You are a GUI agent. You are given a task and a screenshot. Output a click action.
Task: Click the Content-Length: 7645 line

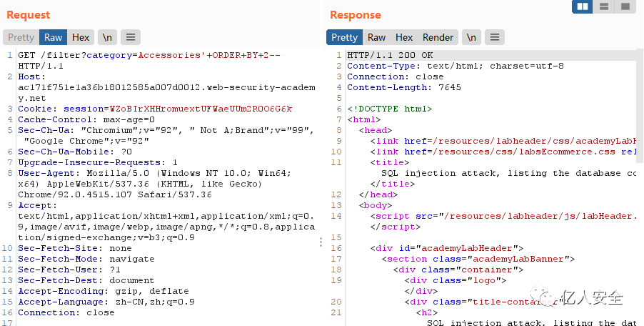(x=403, y=87)
